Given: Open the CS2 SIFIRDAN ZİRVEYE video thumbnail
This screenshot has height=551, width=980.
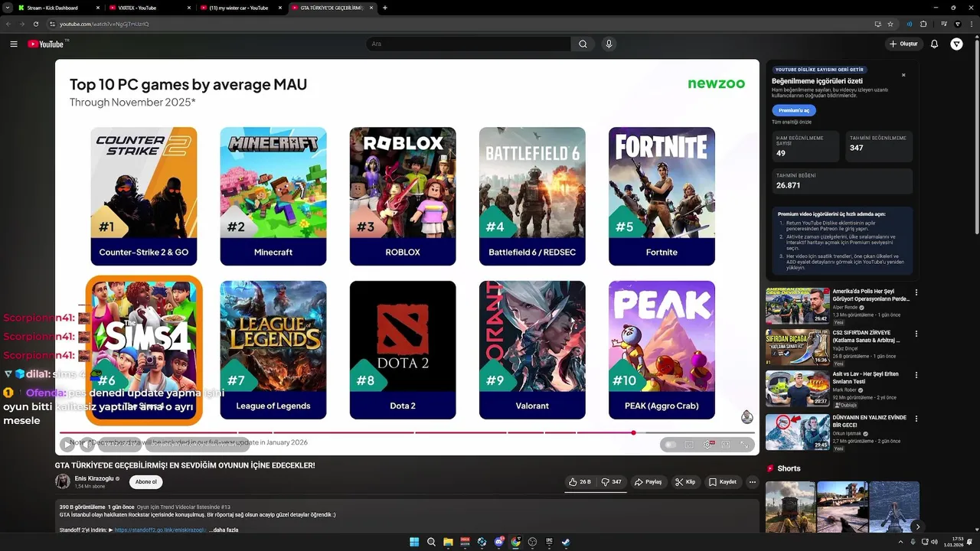Looking at the screenshot, I should point(798,347).
